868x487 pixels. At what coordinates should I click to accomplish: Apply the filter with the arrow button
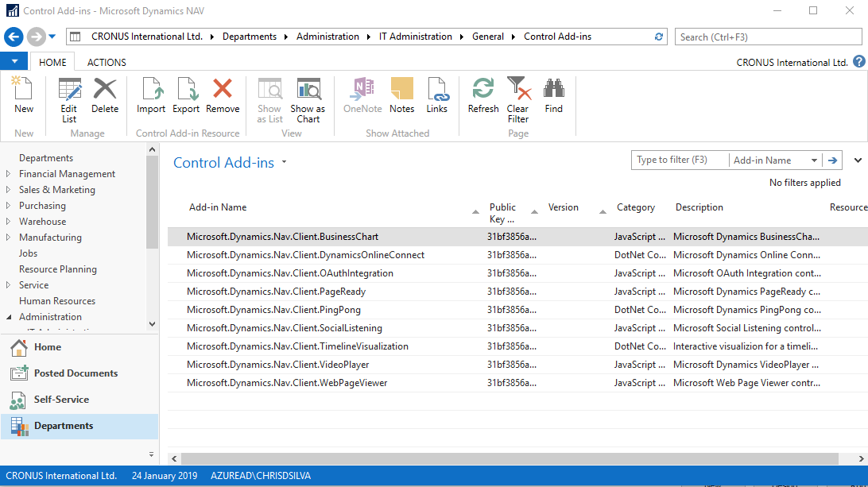pyautogui.click(x=832, y=160)
